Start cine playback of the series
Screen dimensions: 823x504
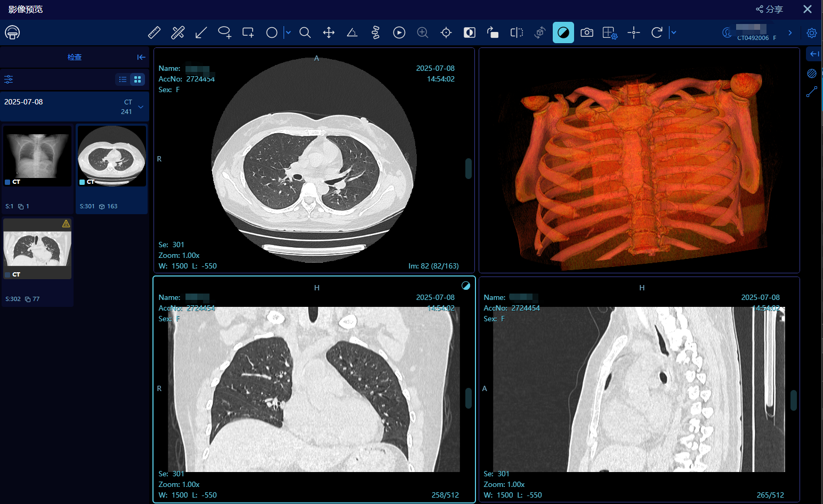399,32
